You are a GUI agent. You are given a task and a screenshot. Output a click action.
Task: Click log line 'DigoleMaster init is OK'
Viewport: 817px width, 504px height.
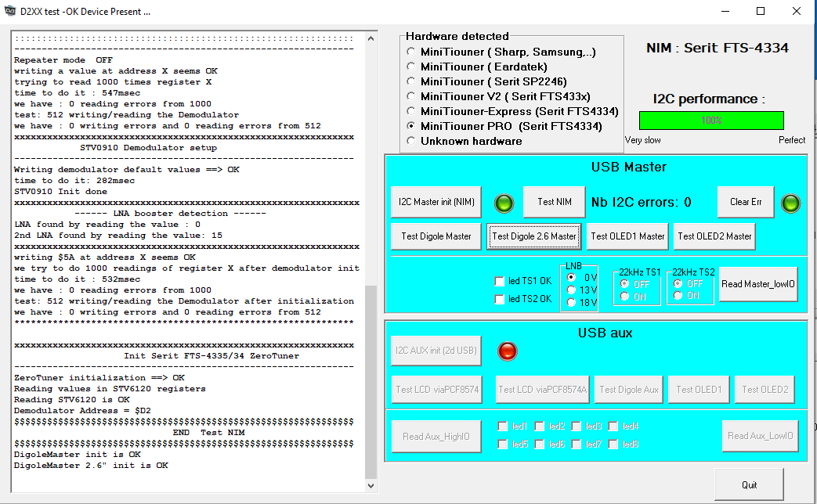point(78,454)
